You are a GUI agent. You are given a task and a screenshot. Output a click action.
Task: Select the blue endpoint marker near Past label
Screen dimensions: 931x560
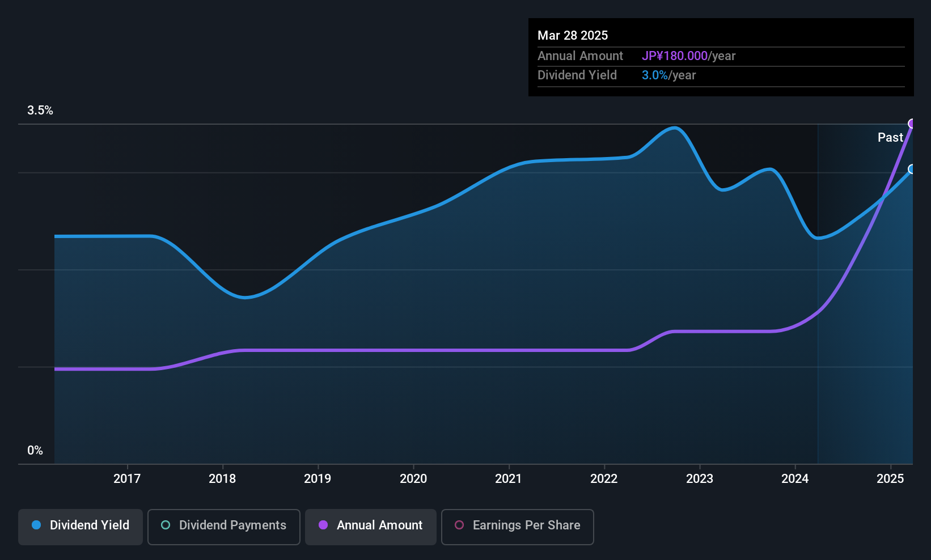tap(912, 169)
